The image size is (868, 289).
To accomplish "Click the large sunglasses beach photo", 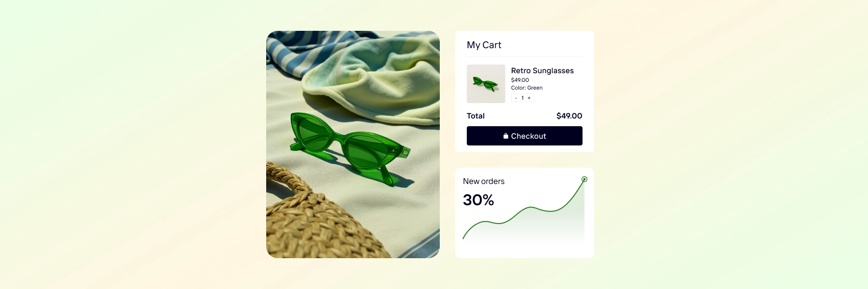I will [x=353, y=144].
